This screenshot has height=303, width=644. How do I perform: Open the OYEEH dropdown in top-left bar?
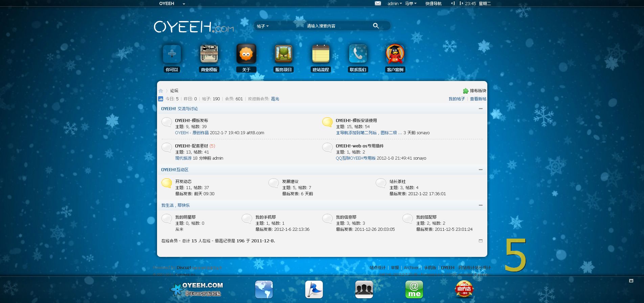172,3
